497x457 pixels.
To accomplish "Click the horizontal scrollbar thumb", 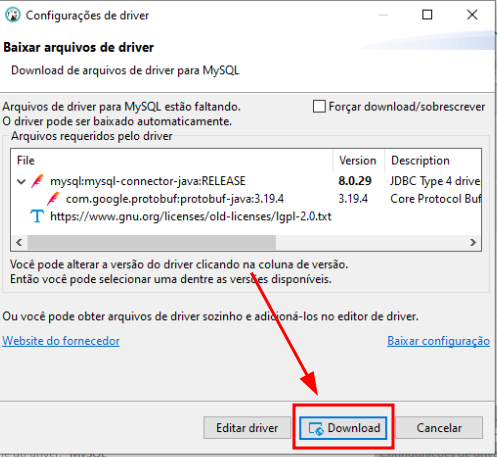I will pos(152,242).
